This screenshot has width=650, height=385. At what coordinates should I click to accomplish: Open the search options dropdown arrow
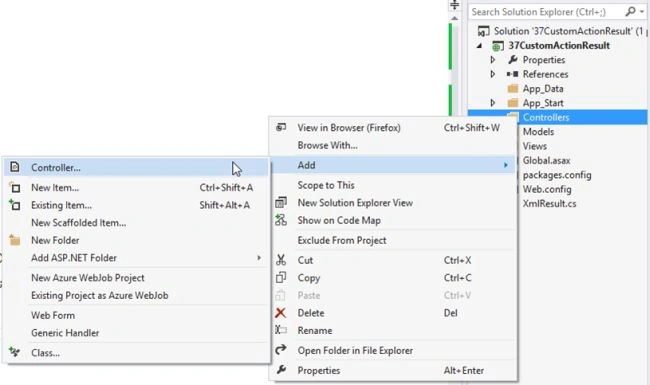(x=641, y=12)
